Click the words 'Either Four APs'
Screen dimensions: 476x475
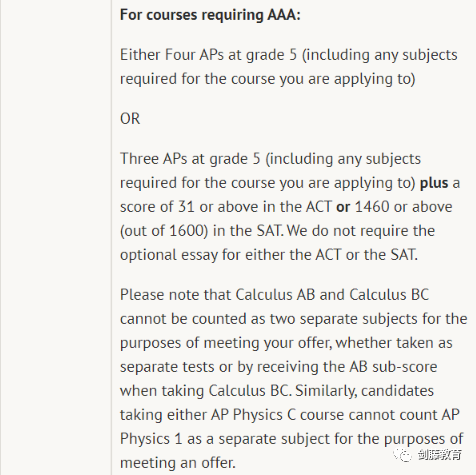coord(172,55)
